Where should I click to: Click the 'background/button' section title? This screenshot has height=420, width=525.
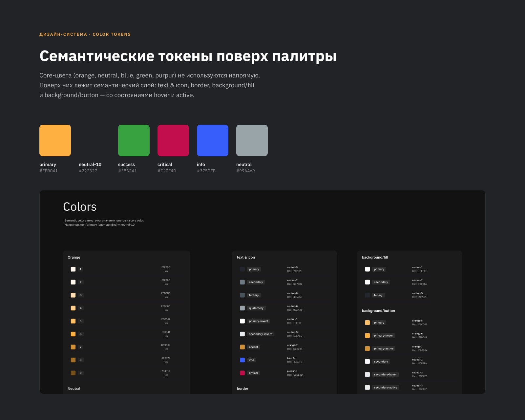point(378,311)
